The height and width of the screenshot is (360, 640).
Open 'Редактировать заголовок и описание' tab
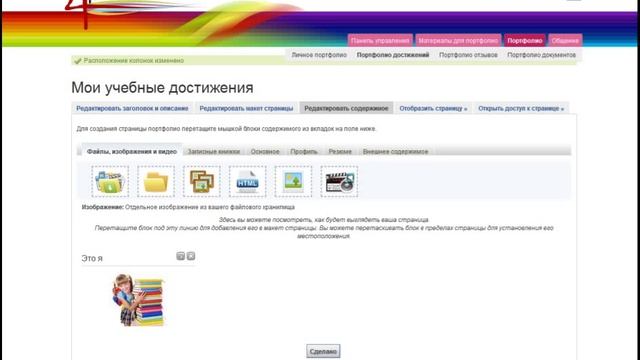click(x=132, y=108)
